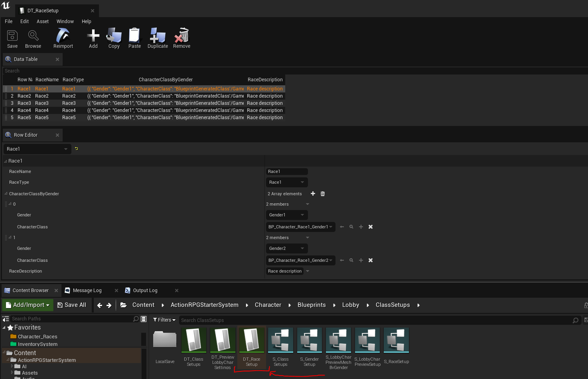Collapse the Favorites tree section
The image size is (588, 379).
(4, 328)
